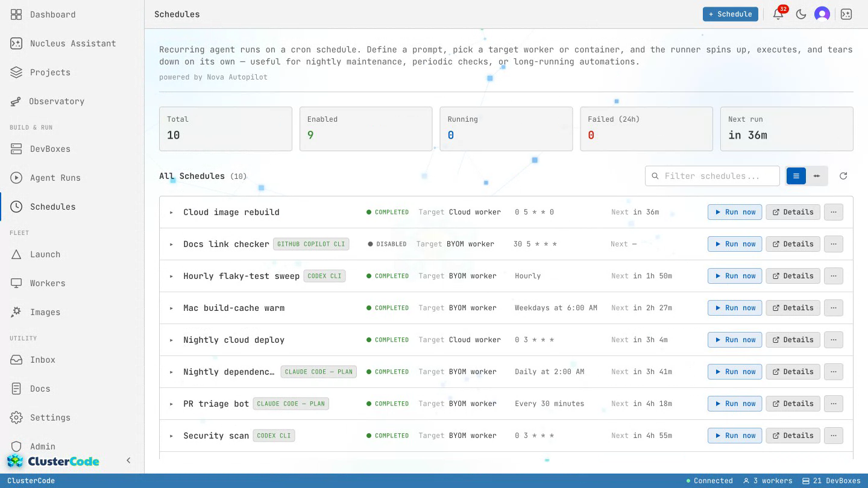Open Details for PR triage bot
The image size is (868, 488).
pos(793,404)
